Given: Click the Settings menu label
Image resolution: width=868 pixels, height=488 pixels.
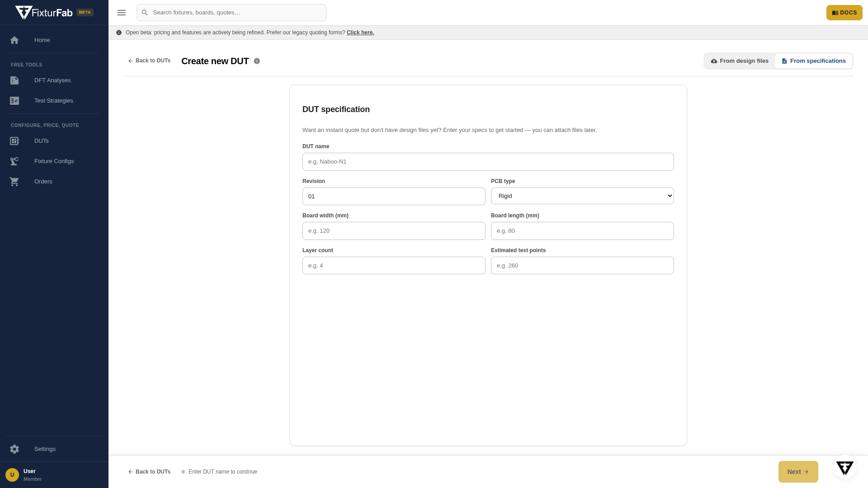Looking at the screenshot, I should tap(45, 449).
